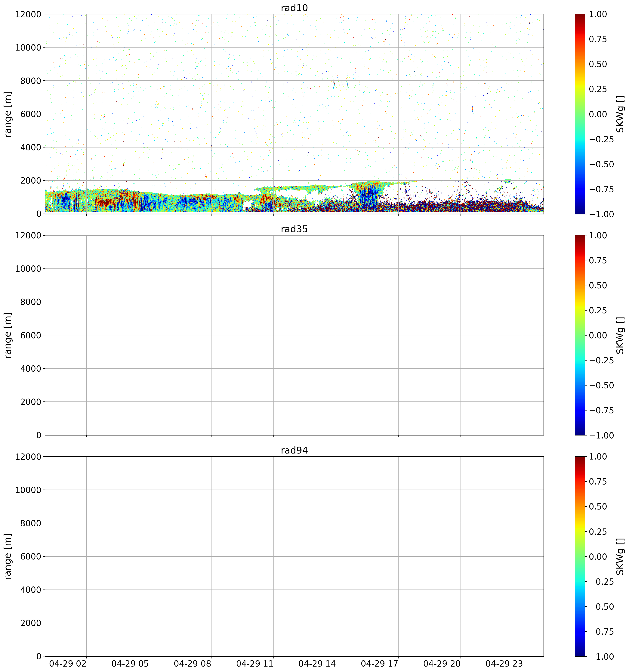This screenshot has height=672, width=629.
Task: Click the 0.75 tick on rad94 colorbar
Action: coord(598,482)
